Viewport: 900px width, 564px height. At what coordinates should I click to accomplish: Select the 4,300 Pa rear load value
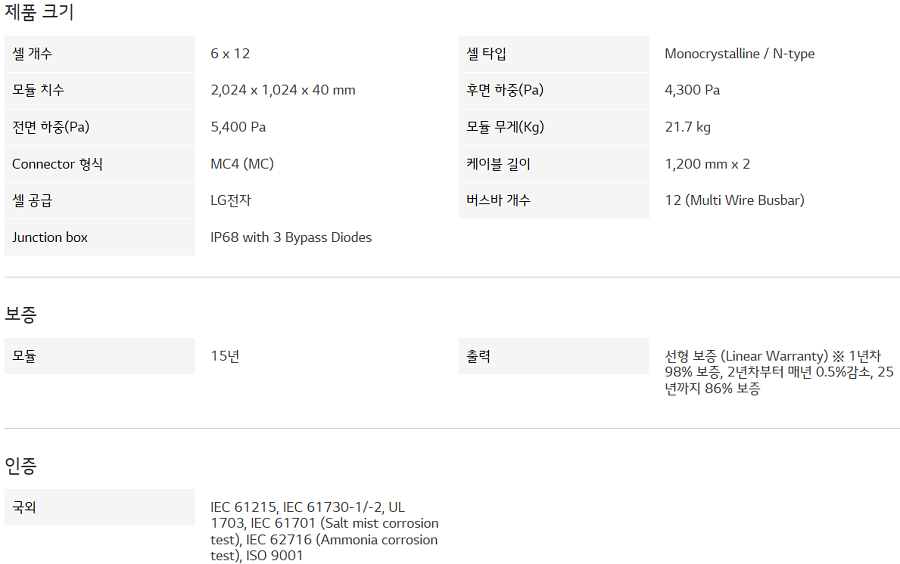coord(692,91)
